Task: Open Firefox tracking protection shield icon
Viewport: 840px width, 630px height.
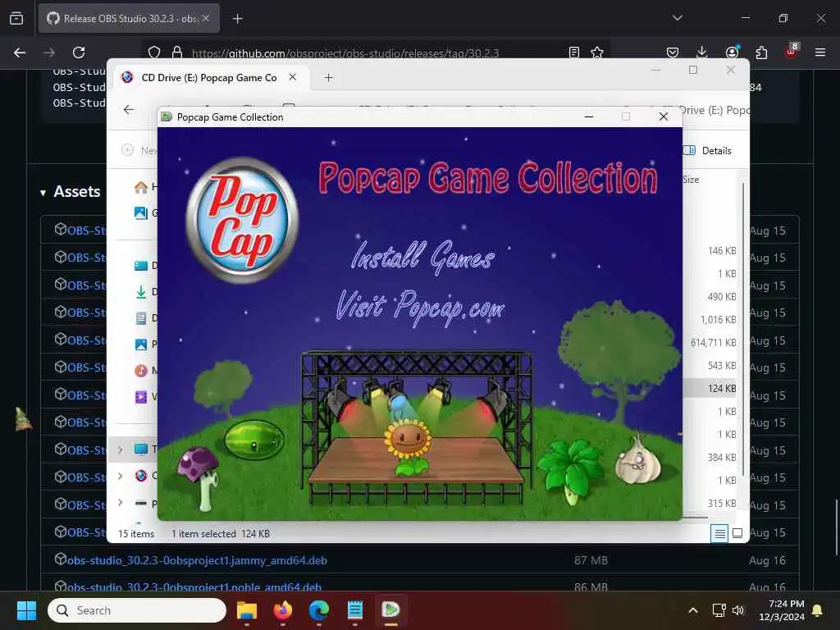Action: pos(154,52)
